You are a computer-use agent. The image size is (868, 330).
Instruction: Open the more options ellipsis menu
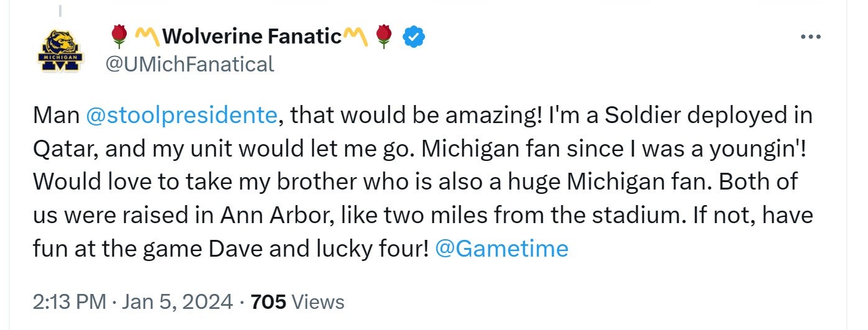[x=811, y=37]
